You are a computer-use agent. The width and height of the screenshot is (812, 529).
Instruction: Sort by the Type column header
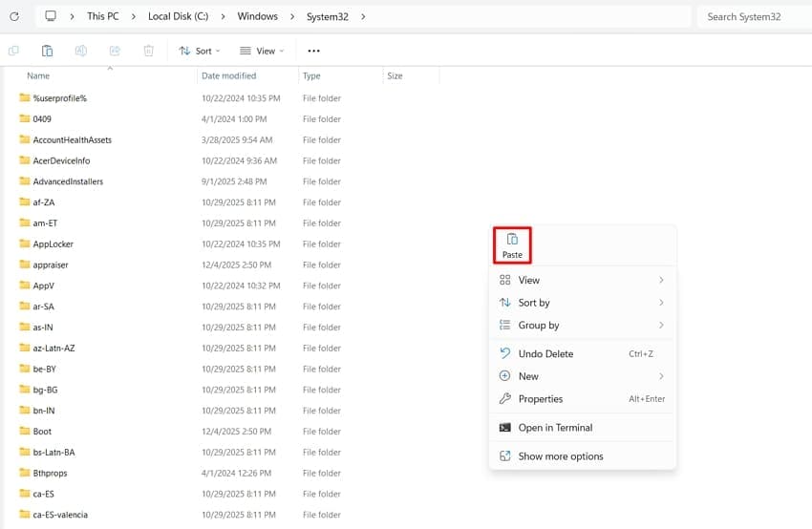pyautogui.click(x=311, y=75)
